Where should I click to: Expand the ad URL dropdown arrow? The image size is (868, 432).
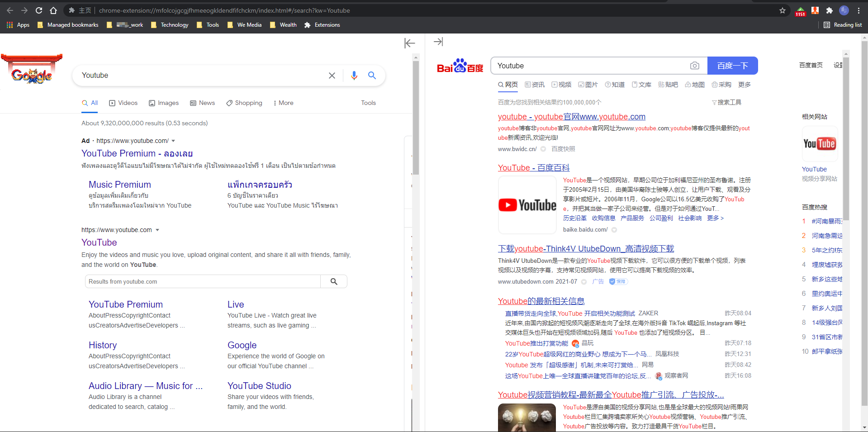[x=173, y=141]
